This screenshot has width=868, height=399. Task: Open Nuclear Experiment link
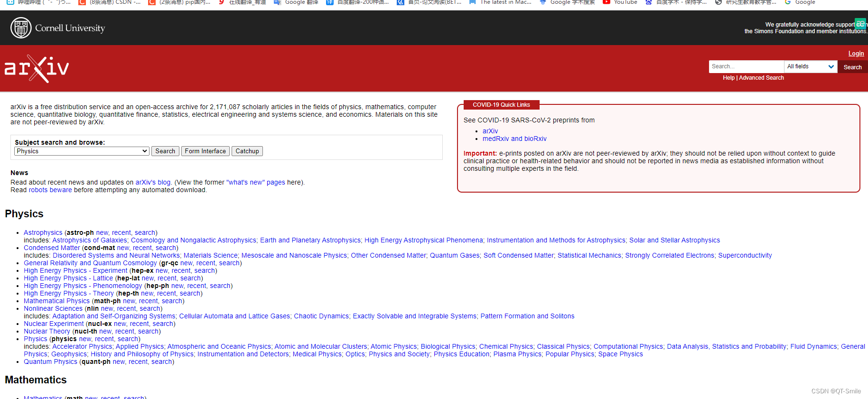(x=54, y=324)
